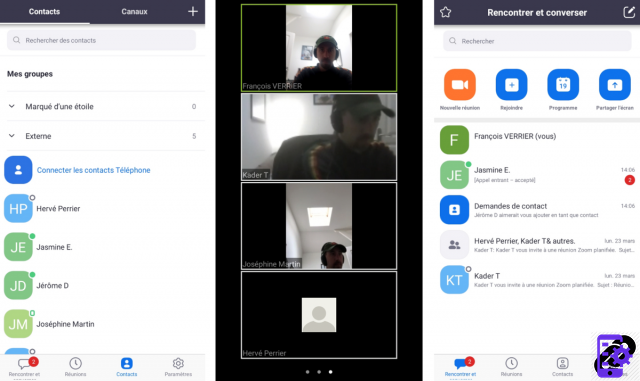The width and height of the screenshot is (640, 381).
Task: Select François VERRIER video tile
Action: click(319, 48)
